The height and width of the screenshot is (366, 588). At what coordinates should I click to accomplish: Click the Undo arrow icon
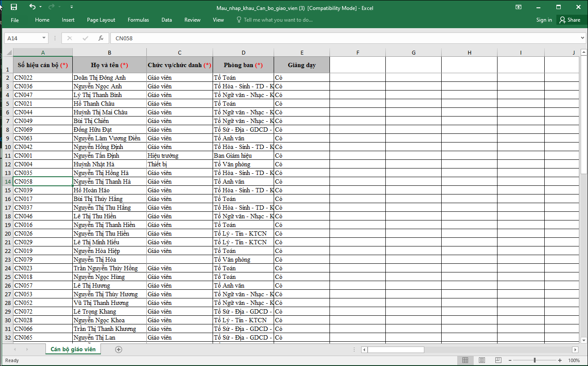tap(32, 7)
